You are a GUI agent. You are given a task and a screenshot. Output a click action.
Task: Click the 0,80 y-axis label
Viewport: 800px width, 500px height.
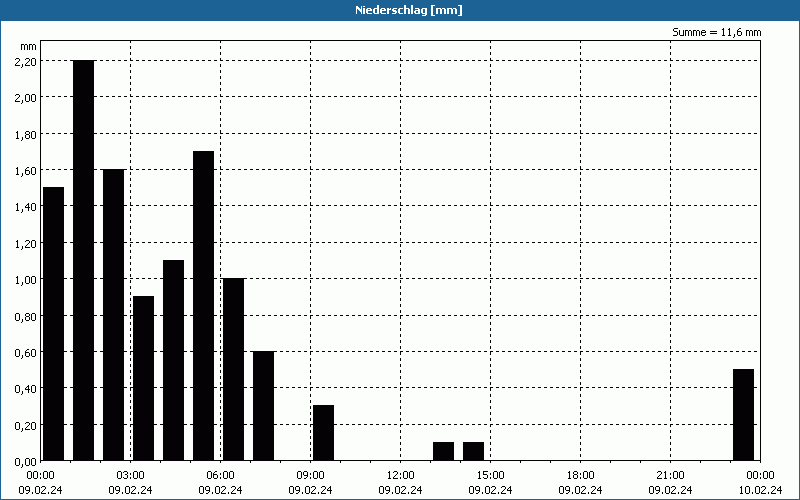26,317
